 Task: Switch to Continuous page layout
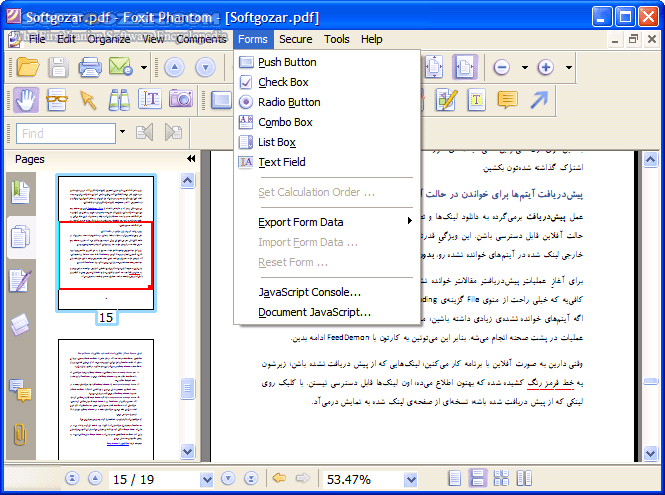click(x=478, y=478)
